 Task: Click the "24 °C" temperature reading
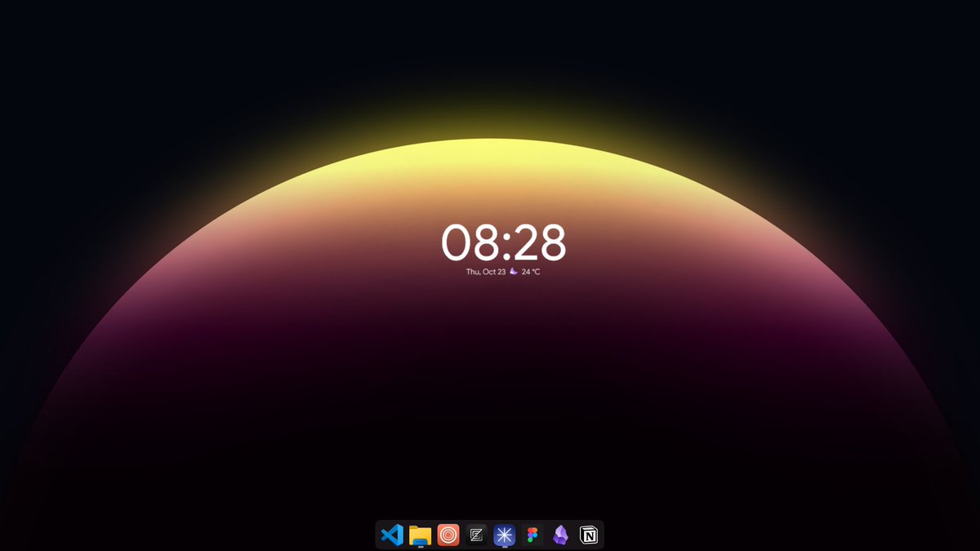pos(531,272)
